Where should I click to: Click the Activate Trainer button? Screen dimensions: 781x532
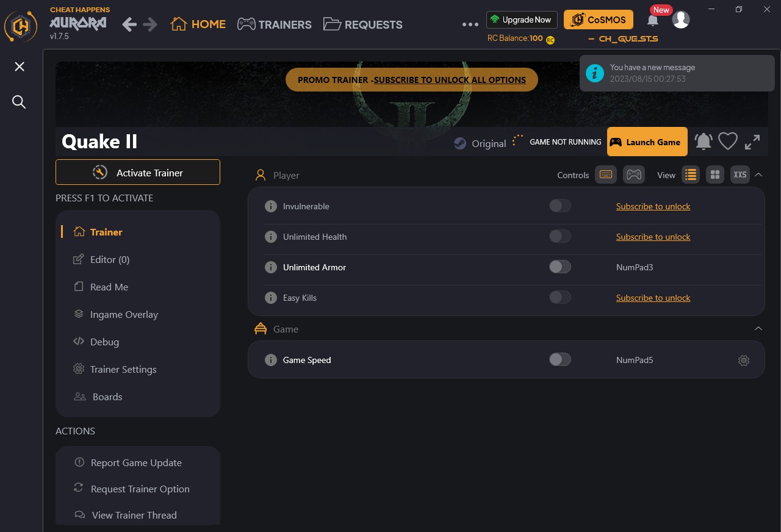click(x=138, y=172)
